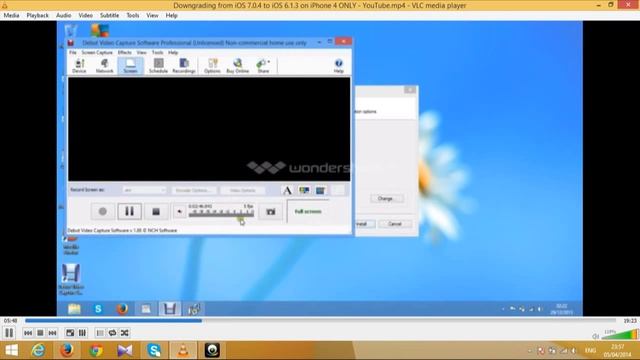This screenshot has width=640, height=360.
Task: Select Screen capture in Debut toolbar
Action: [x=131, y=66]
